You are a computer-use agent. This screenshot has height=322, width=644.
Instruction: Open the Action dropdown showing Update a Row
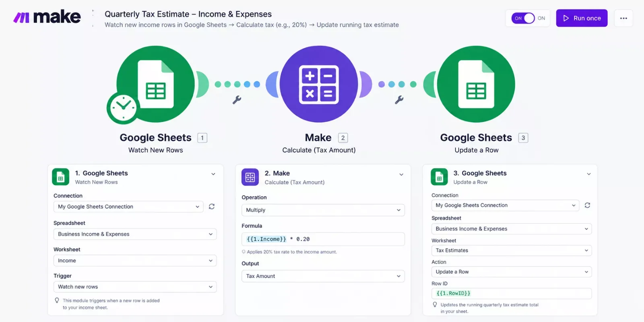(x=512, y=272)
